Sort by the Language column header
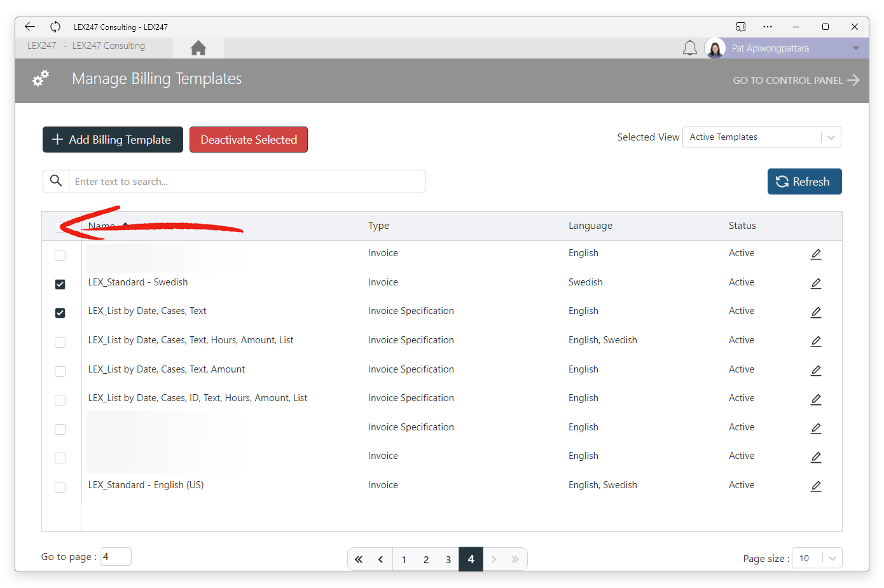The width and height of the screenshot is (884, 588). [590, 226]
